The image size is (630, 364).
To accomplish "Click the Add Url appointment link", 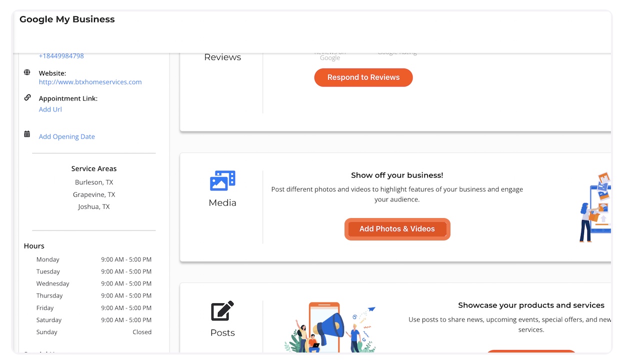I will coord(50,109).
